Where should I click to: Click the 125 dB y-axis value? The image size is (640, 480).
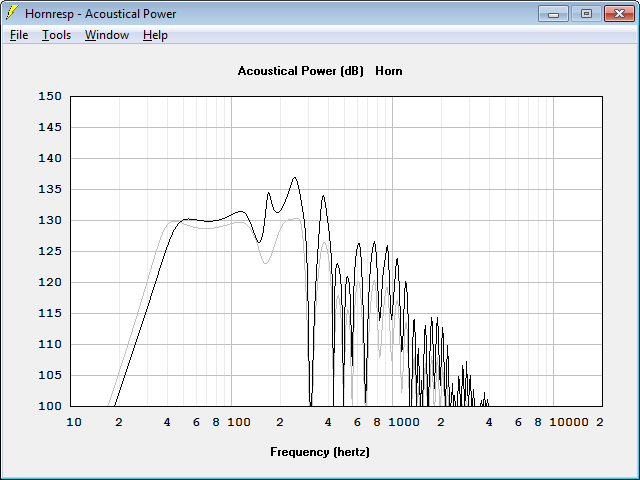coord(50,251)
